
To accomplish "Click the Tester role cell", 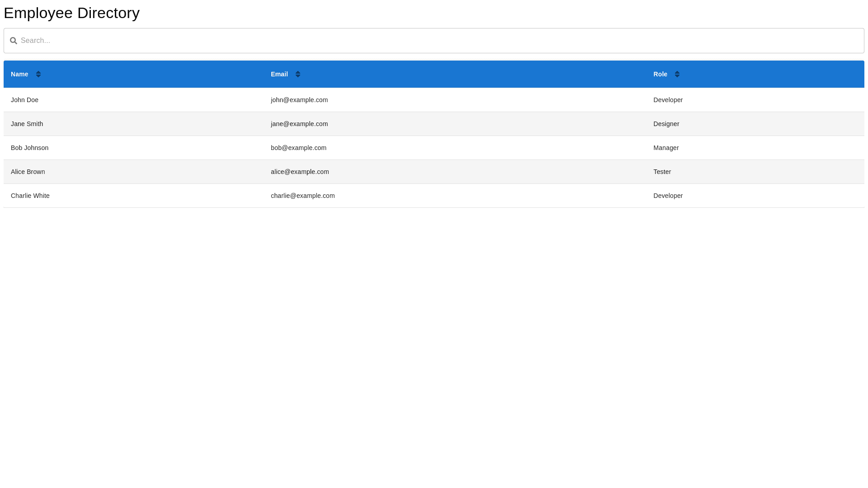I will pyautogui.click(x=662, y=172).
